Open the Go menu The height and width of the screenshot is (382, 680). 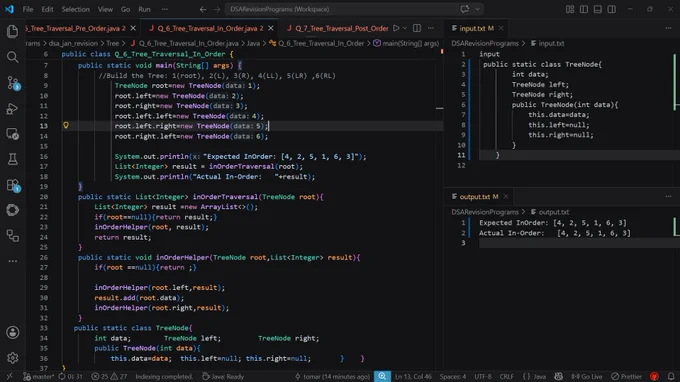click(125, 9)
